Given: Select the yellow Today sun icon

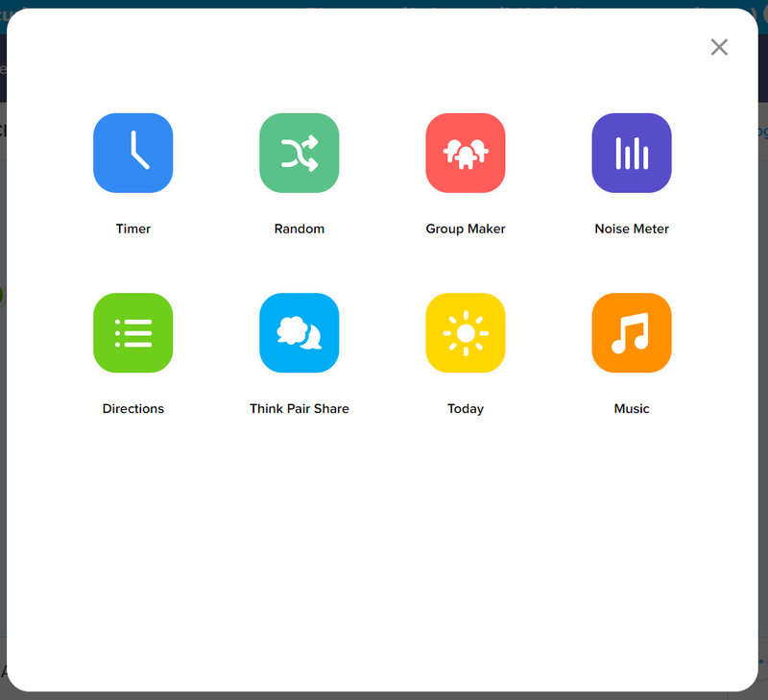Looking at the screenshot, I should (466, 332).
